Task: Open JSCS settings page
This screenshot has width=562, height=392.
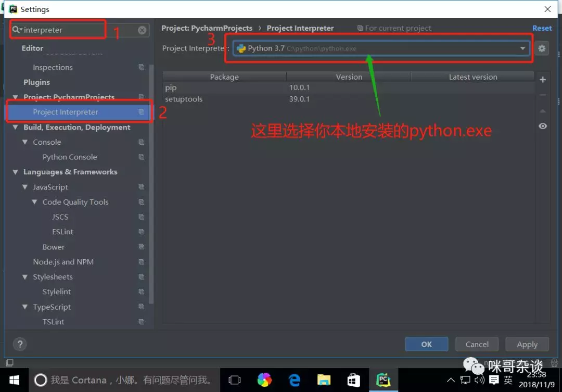Action: [60, 217]
